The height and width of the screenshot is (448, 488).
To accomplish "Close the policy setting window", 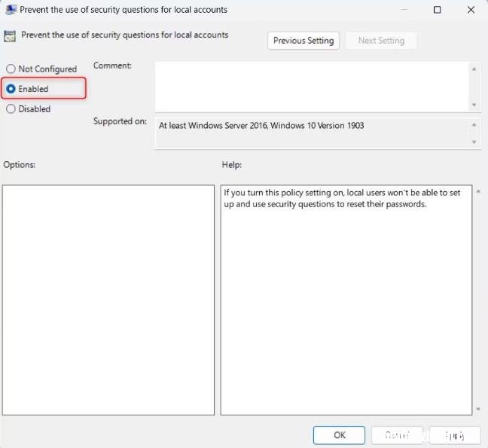I will [x=471, y=10].
